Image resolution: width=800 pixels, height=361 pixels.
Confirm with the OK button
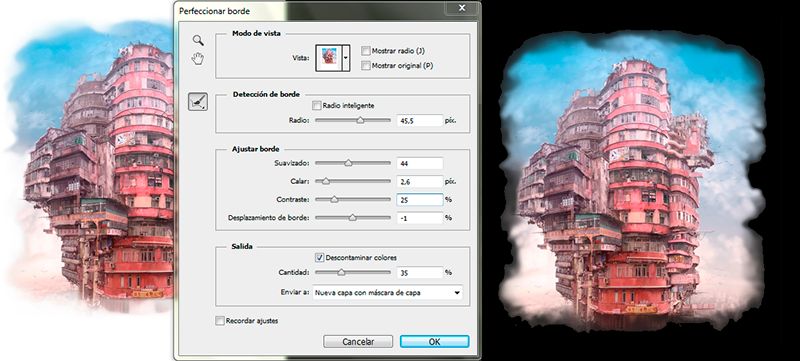pos(434,342)
